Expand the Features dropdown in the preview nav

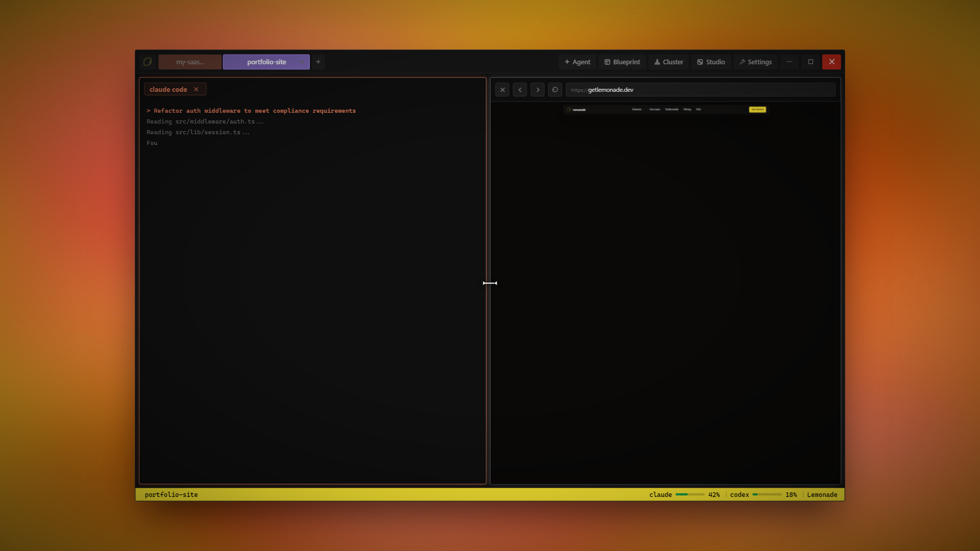click(x=636, y=109)
